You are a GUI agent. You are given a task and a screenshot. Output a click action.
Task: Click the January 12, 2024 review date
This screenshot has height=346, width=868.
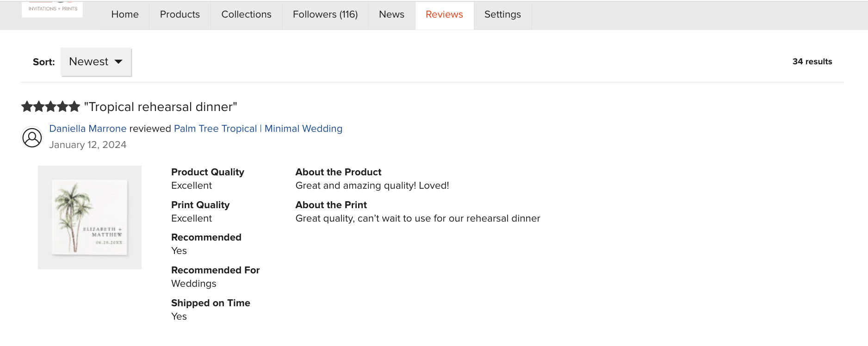[88, 145]
